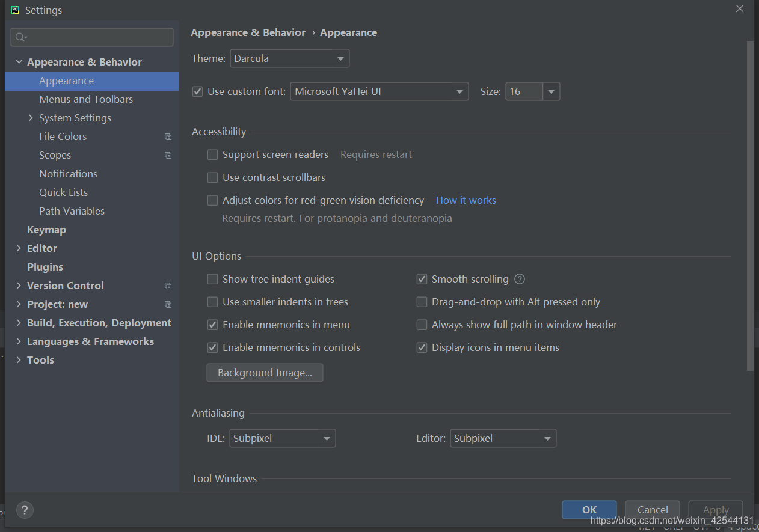Click the Version Control project-level icon

pos(168,286)
